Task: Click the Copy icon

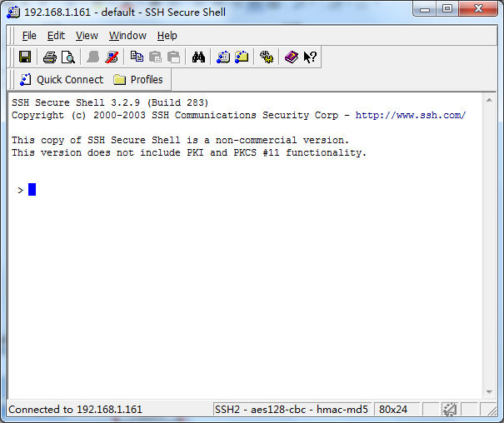Action: (137, 57)
